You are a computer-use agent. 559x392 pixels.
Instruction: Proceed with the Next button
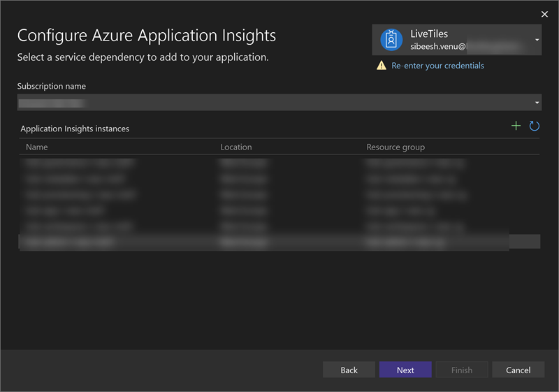(x=405, y=370)
